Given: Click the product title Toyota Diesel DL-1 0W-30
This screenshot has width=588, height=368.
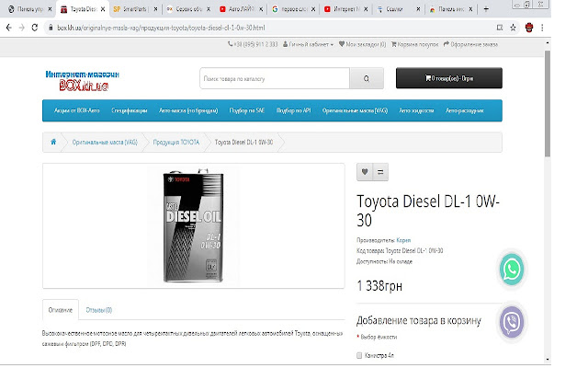Looking at the screenshot, I should coord(428,211).
